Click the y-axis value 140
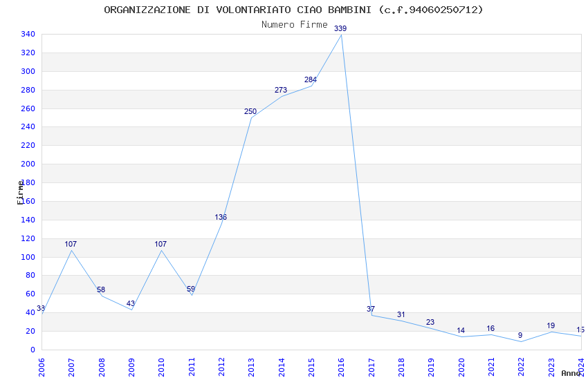The width and height of the screenshot is (588, 380). (x=28, y=220)
